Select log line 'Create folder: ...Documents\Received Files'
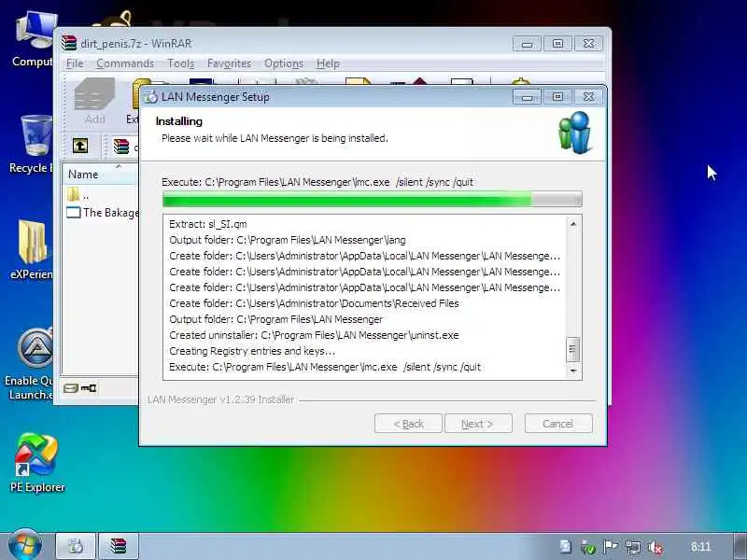The width and height of the screenshot is (747, 560). [x=314, y=303]
